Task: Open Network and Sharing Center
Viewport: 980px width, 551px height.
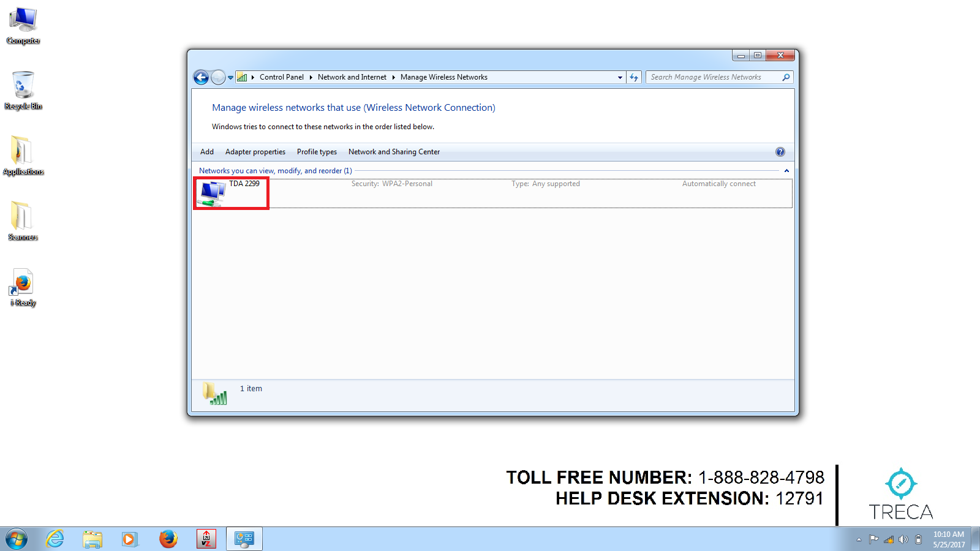Action: tap(394, 152)
